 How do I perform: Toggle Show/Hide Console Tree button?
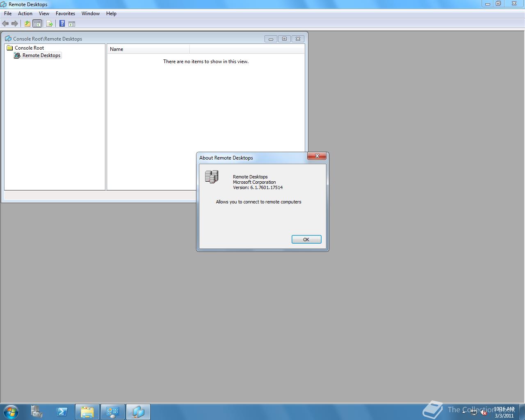[37, 24]
